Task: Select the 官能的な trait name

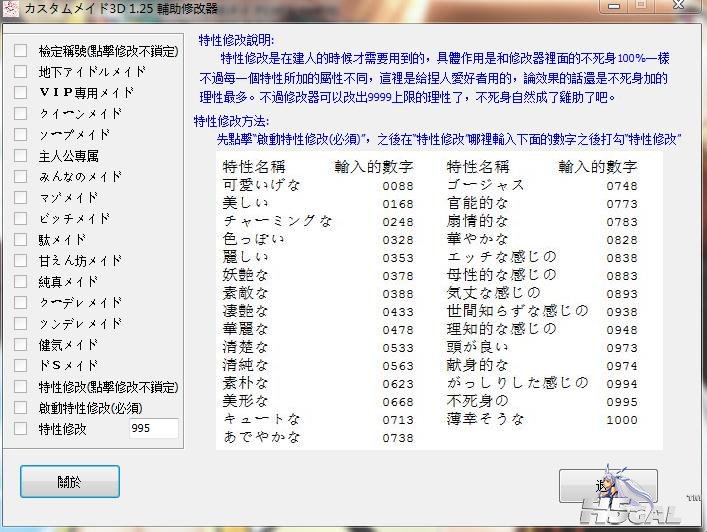Action: pyautogui.click(x=477, y=203)
